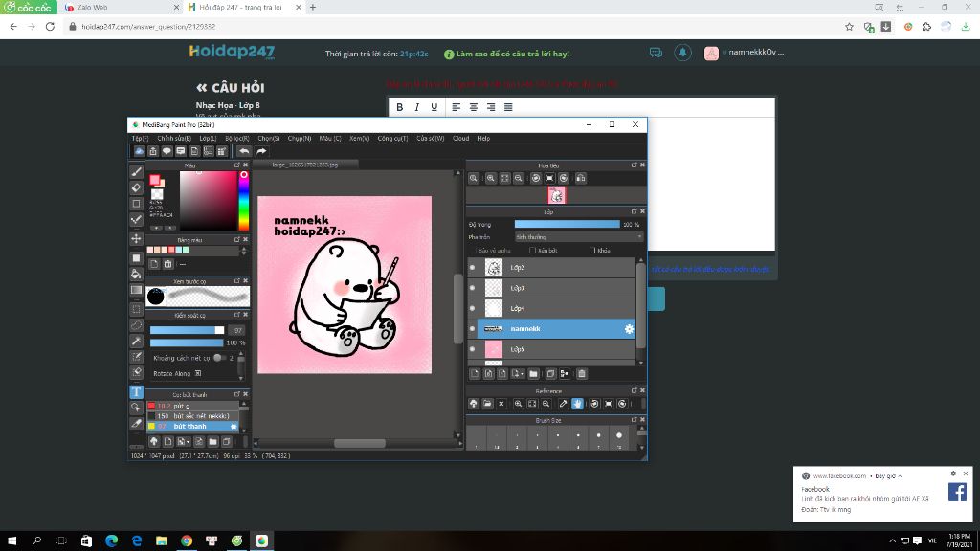Screen dimensions: 980x551
Task: Adjust the Độ trong opacity slider
Action: click(x=568, y=224)
